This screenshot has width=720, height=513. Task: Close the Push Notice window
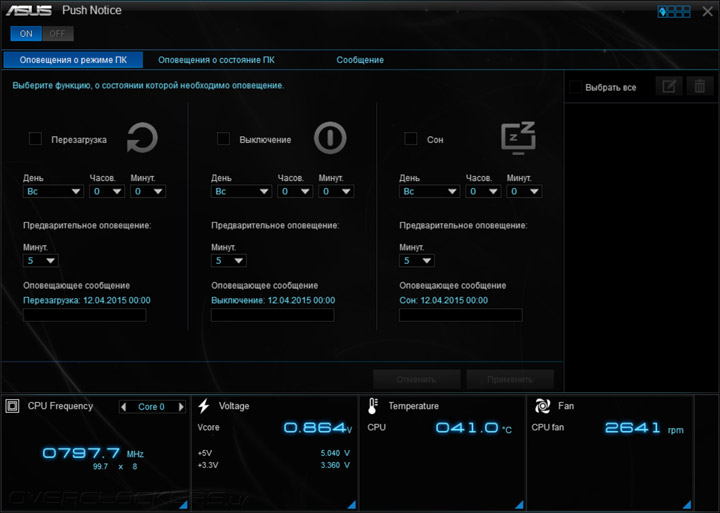pos(708,11)
